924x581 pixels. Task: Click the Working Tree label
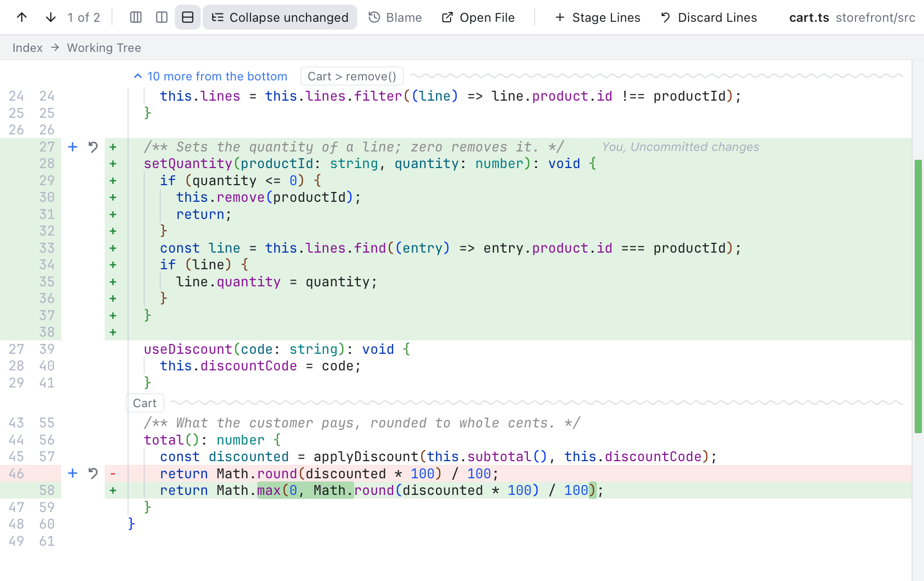click(104, 48)
